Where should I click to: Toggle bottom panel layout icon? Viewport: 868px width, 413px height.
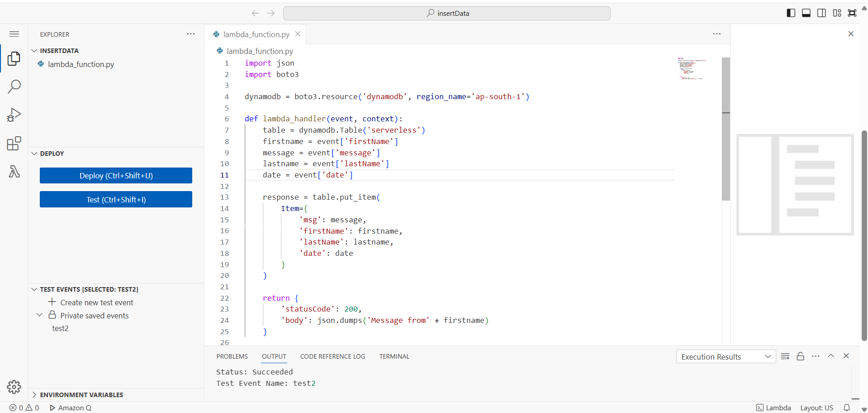click(x=806, y=13)
